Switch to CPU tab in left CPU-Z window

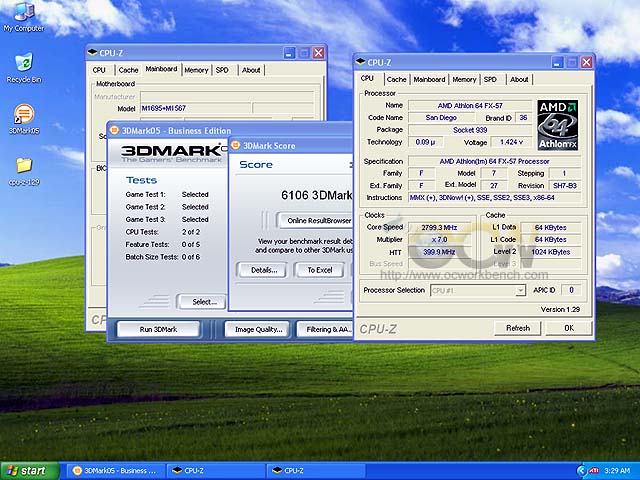99,70
